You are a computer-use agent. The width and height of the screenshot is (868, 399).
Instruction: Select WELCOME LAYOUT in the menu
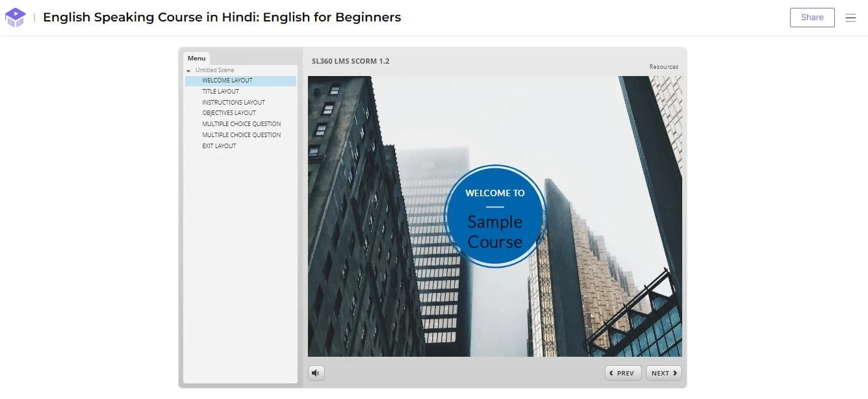(x=240, y=81)
